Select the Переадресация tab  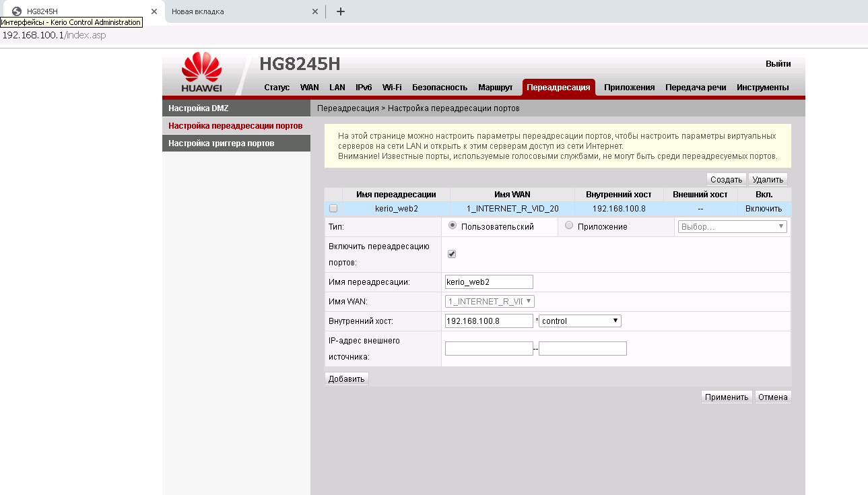point(559,88)
